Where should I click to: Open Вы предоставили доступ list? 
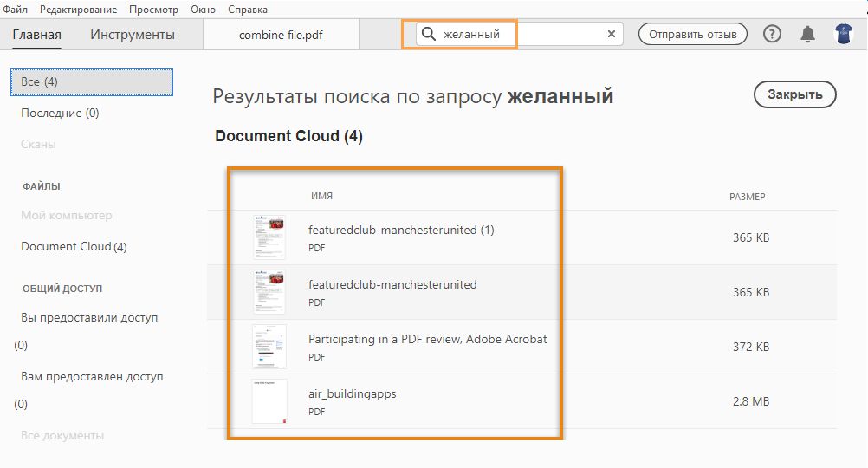coord(89,318)
